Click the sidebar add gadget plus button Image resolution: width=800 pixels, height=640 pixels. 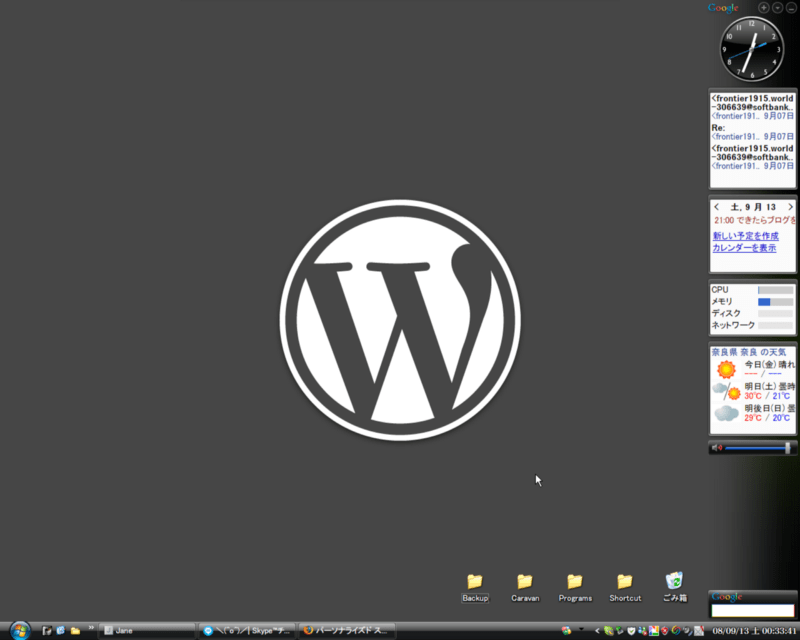tap(764, 7)
